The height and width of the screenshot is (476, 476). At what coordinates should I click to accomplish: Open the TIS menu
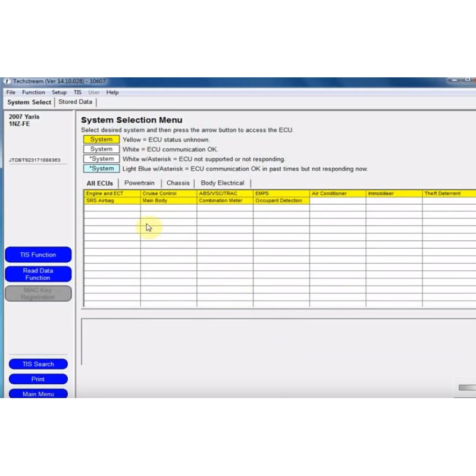[77, 92]
